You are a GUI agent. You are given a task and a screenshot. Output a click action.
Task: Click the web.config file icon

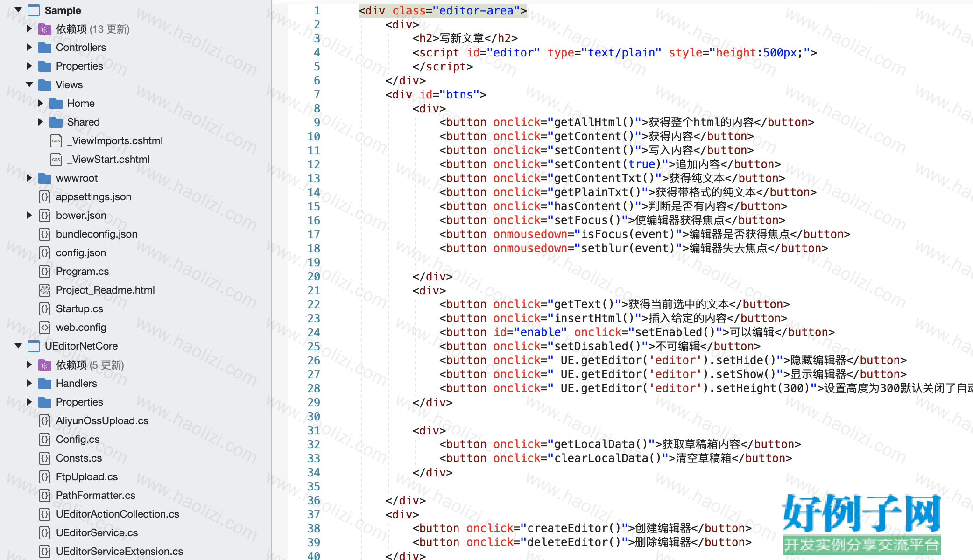45,327
